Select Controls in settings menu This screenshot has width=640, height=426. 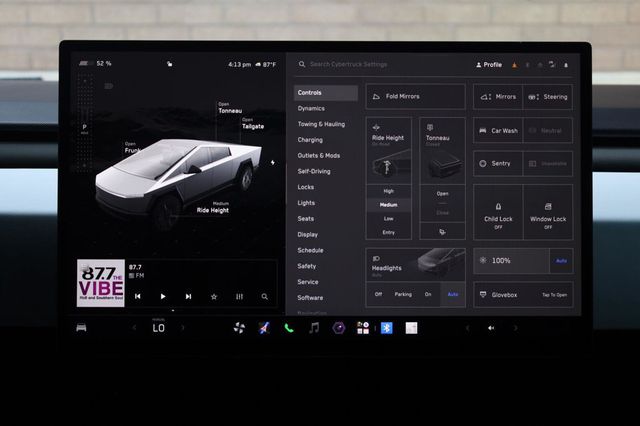point(326,93)
